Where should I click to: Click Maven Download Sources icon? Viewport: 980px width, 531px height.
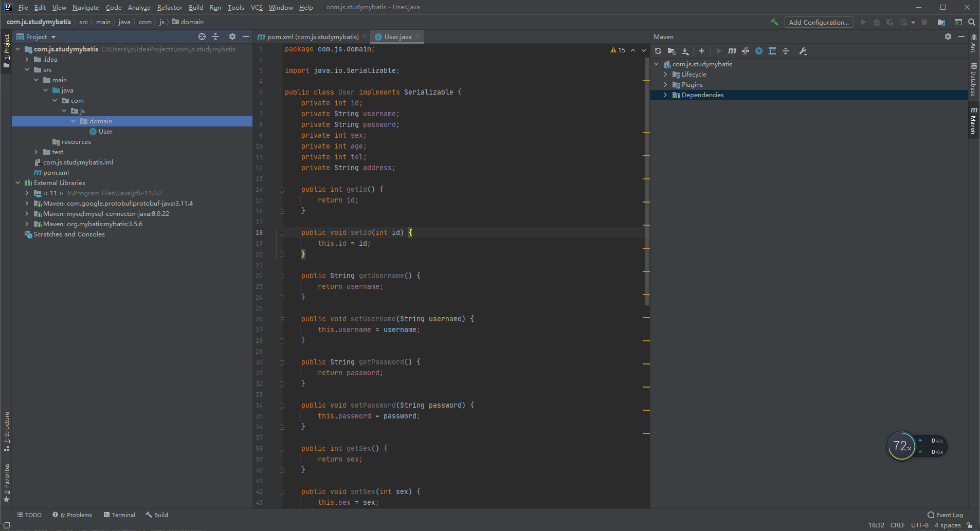[685, 51]
